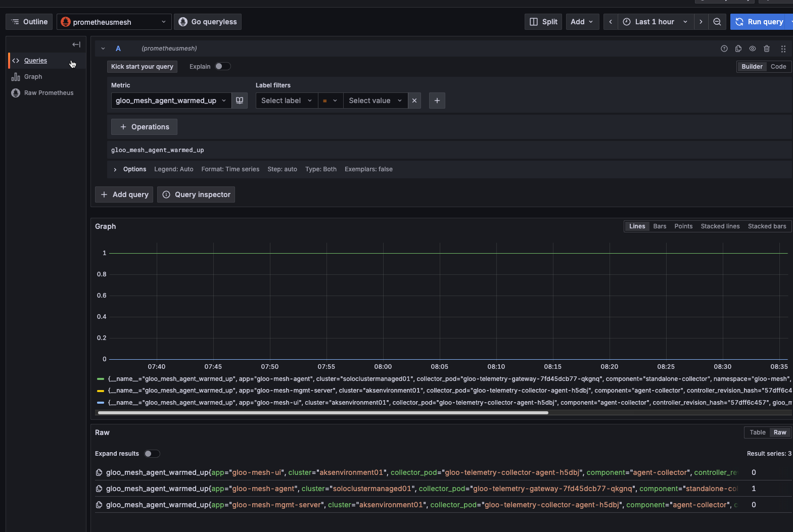Click the query help question-mark icon
The width and height of the screenshot is (793, 532).
click(724, 49)
